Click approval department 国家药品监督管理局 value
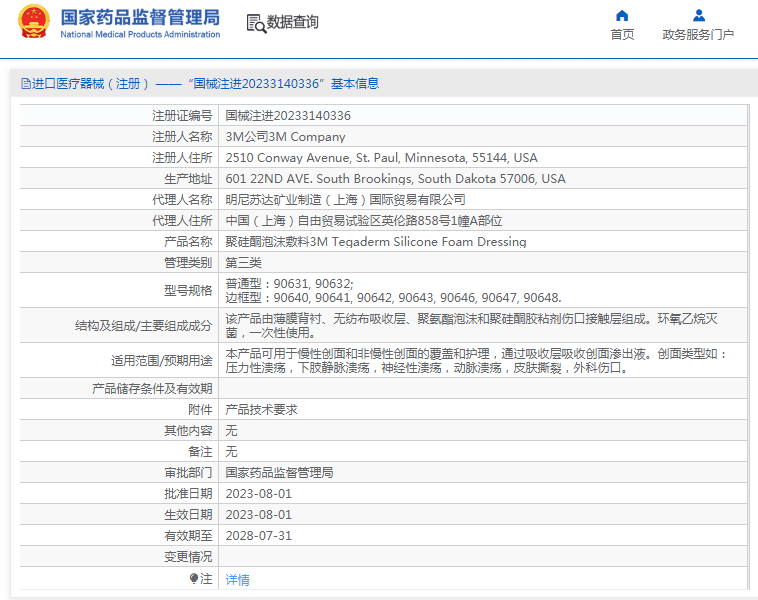This screenshot has height=600, width=758. [x=279, y=472]
